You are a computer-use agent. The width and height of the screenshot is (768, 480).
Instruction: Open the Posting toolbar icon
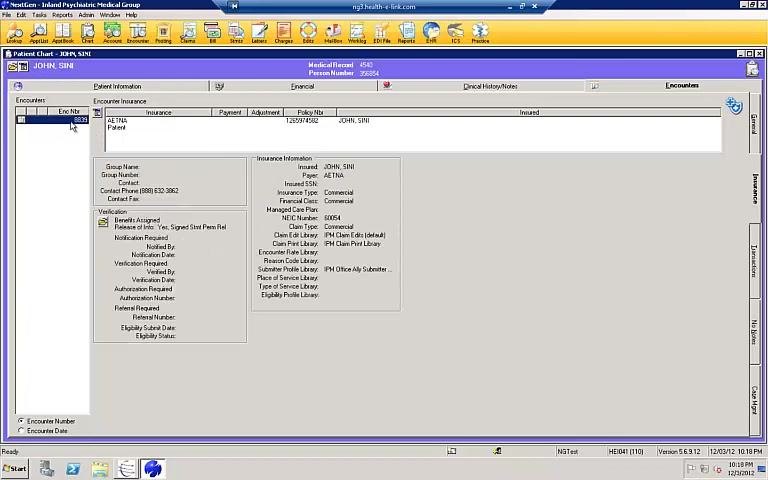163,33
